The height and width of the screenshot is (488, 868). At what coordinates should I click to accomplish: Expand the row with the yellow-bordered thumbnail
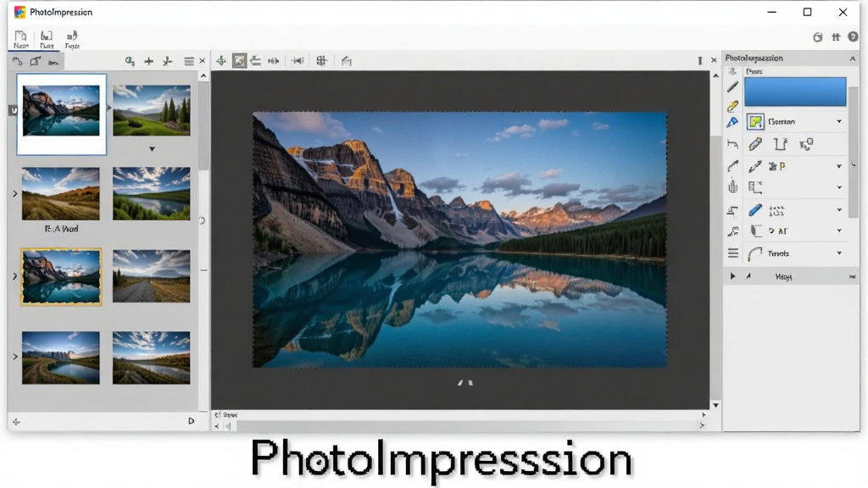15,276
